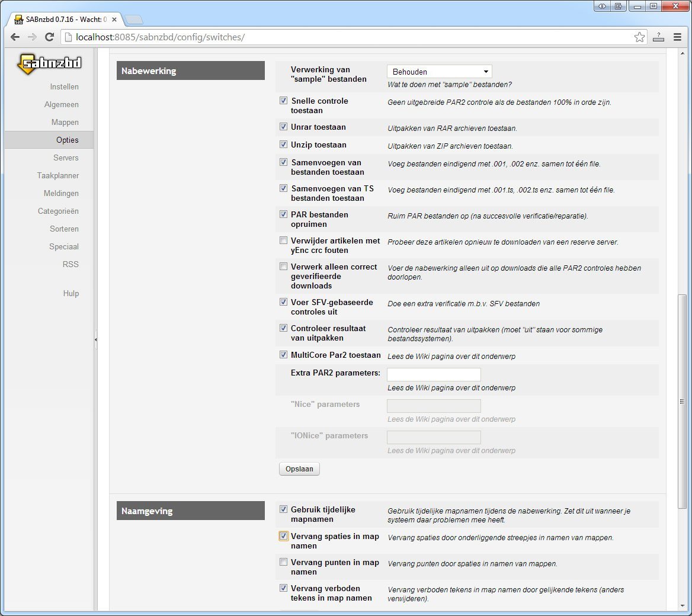The image size is (692, 616).
Task: Toggle Gebruik tijdelijke mapnamen
Action: (283, 509)
